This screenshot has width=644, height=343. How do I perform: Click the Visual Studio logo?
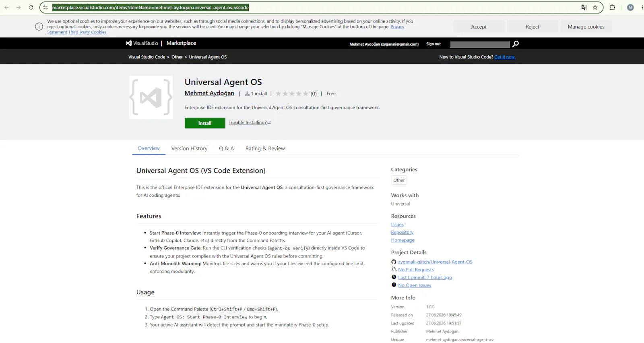142,43
